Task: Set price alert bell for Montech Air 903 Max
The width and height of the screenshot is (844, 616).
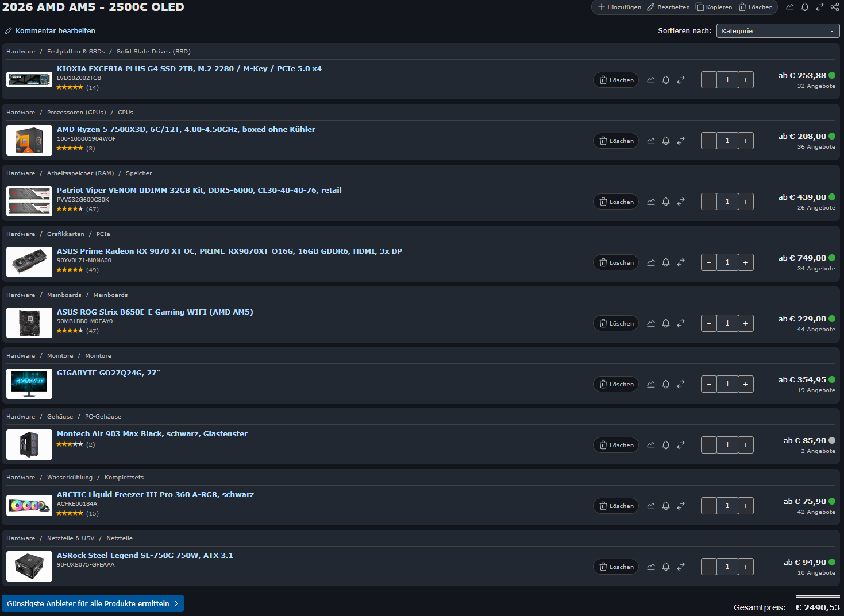Action: click(x=666, y=445)
